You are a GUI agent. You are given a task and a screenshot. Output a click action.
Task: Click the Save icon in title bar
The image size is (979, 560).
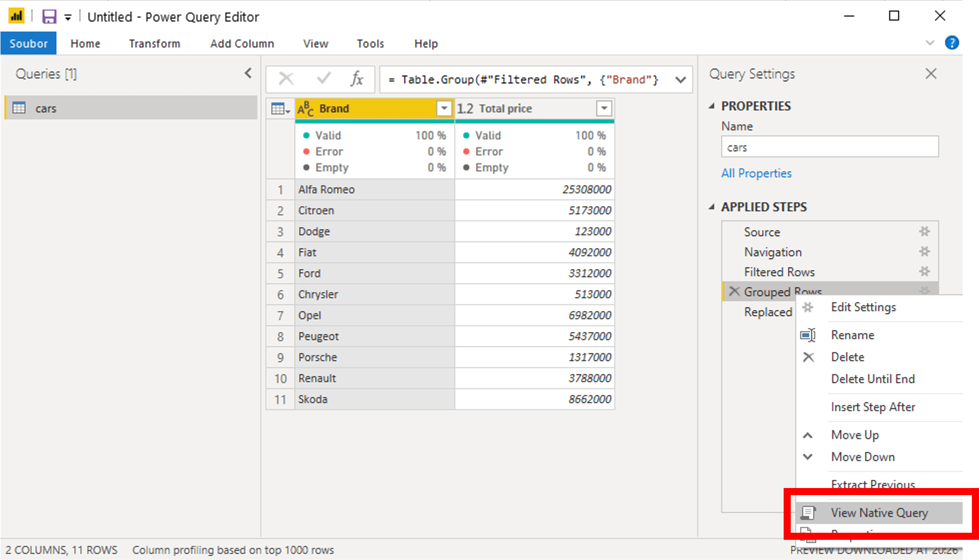pos(49,16)
